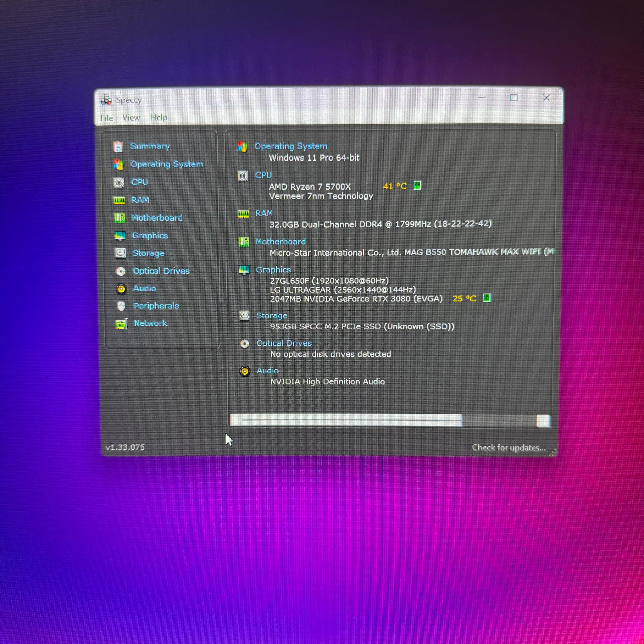Click the Audio heading link in summary
Image resolution: width=644 pixels, height=644 pixels.
[268, 370]
